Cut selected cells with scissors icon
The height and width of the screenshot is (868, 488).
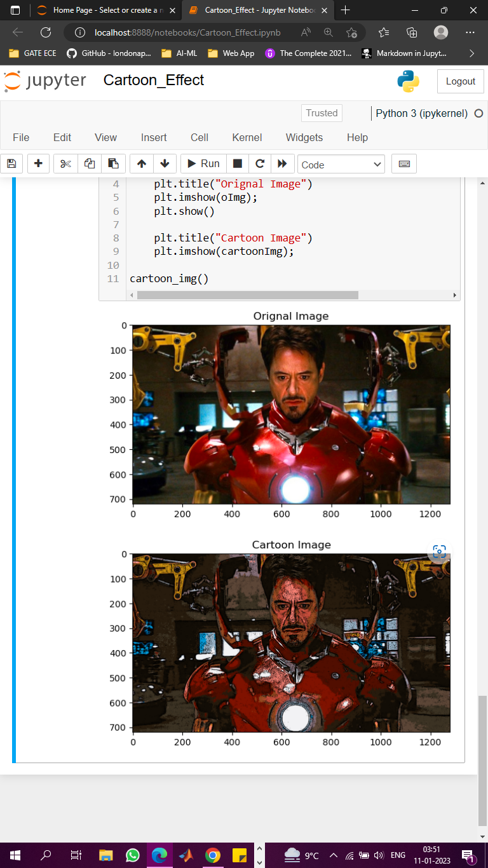coord(65,164)
